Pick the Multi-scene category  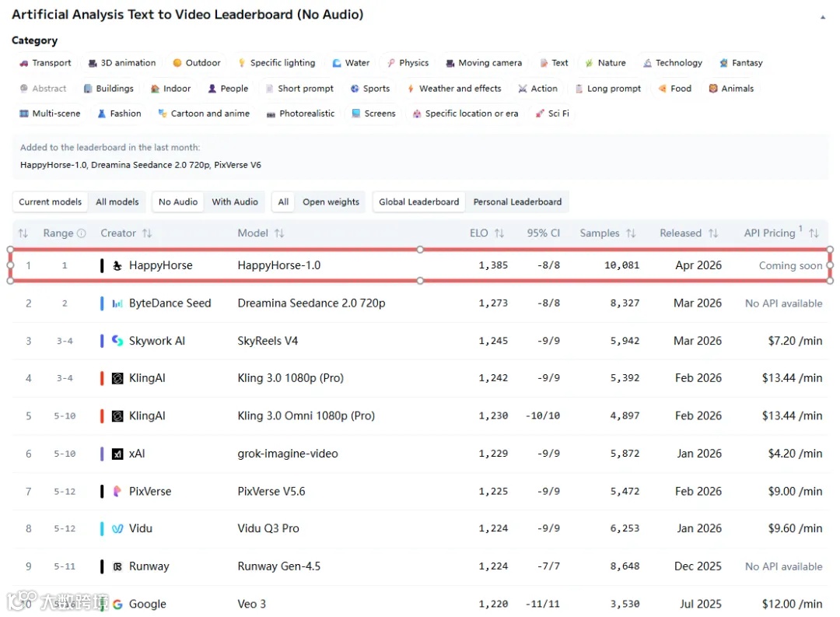51,114
